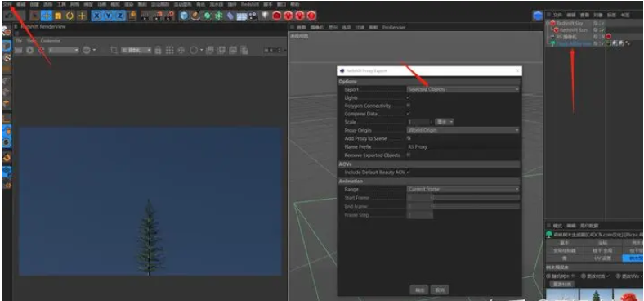The width and height of the screenshot is (644, 301).
Task: Click the 确定 button in Proxy Export dialog
Action: [x=420, y=290]
